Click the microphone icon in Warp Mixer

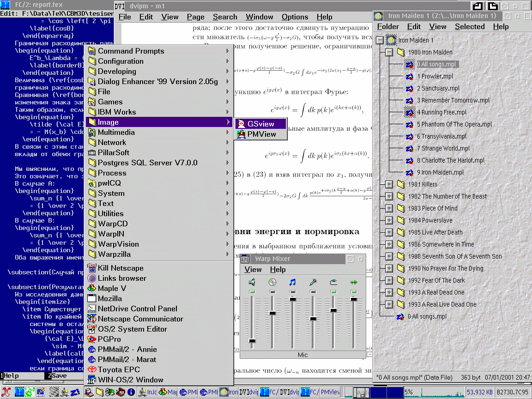pos(313,282)
